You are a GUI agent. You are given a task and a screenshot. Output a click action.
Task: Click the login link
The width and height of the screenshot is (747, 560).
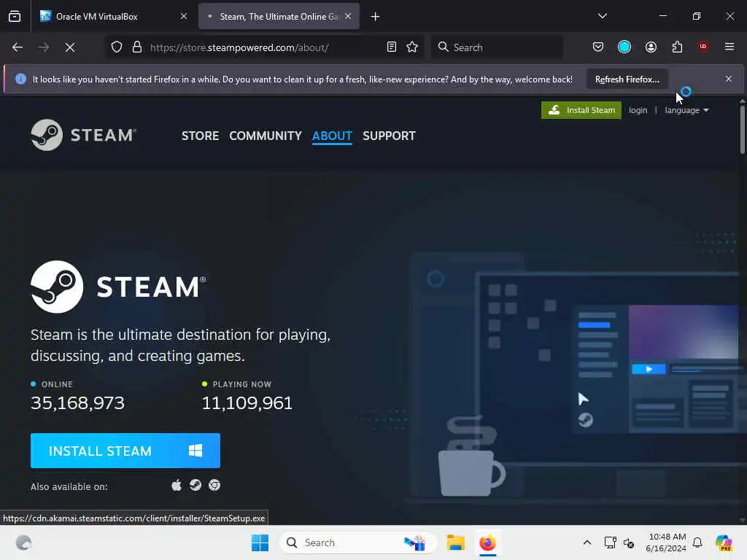point(638,111)
